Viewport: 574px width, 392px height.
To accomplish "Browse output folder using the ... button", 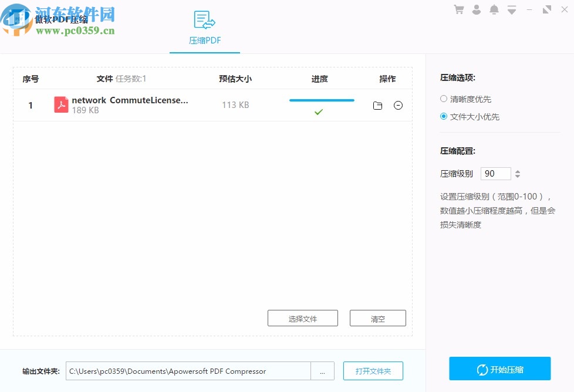I will [322, 371].
